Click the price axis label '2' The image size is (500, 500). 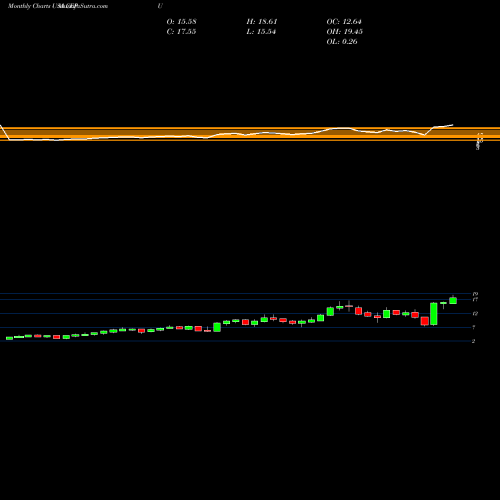(x=473, y=341)
